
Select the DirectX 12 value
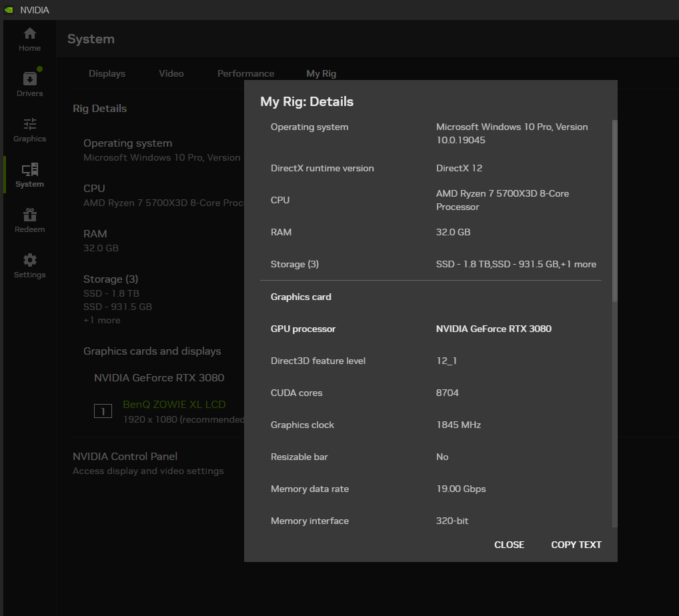click(x=459, y=169)
